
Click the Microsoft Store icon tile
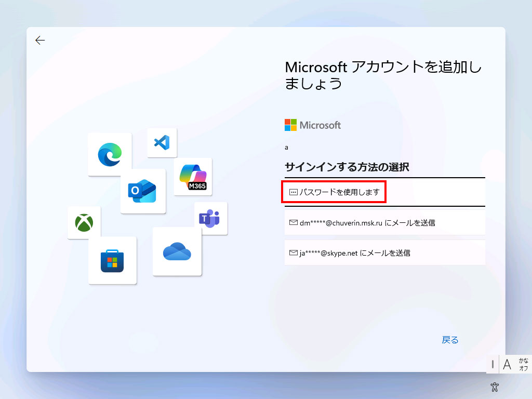coord(112,261)
